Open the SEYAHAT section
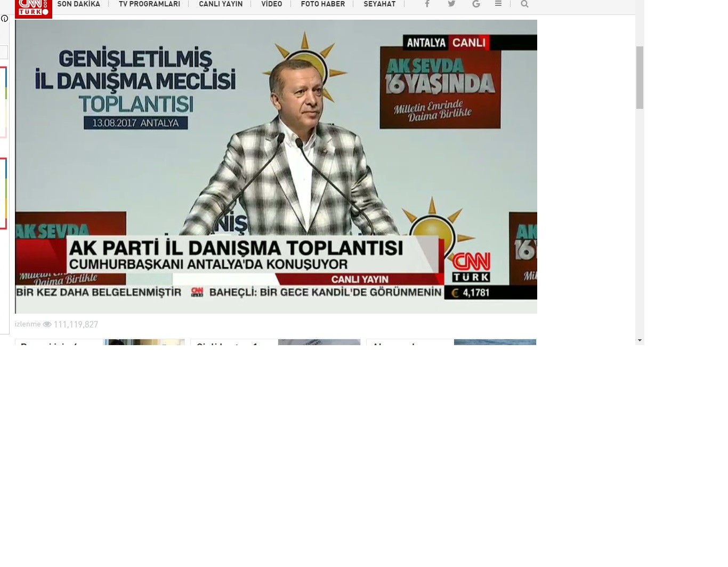728x567 pixels. coord(379,4)
